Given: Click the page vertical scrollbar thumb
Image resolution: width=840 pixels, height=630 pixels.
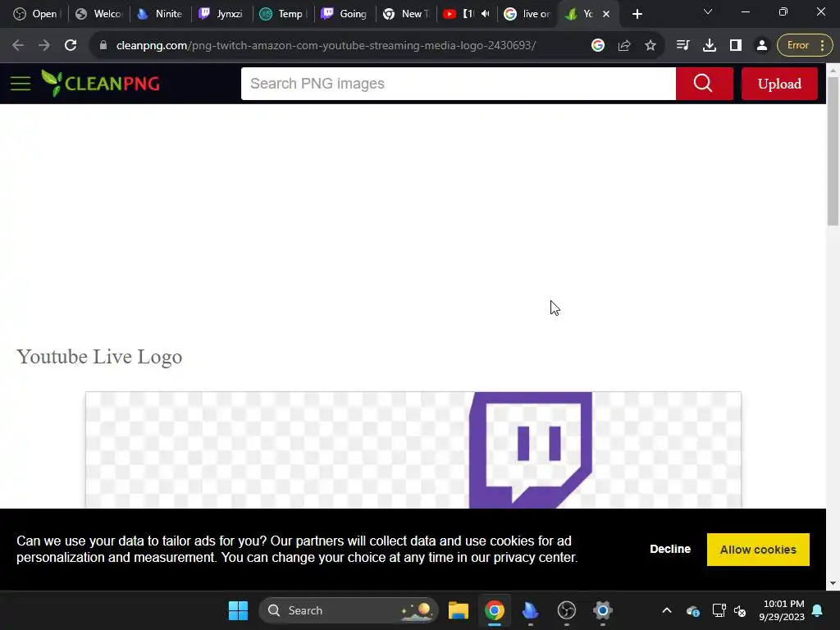Looking at the screenshot, I should click(x=833, y=151).
